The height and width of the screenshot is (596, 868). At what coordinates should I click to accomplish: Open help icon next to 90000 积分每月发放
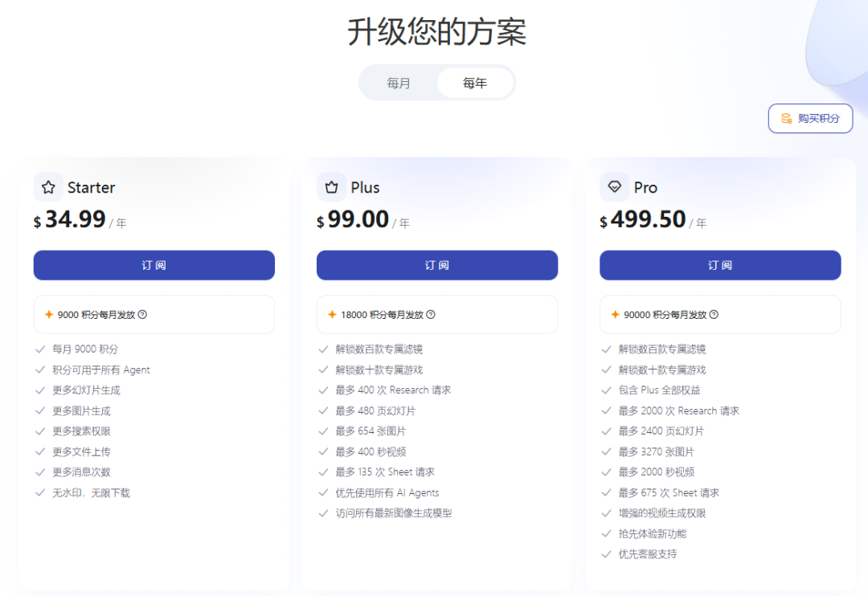(714, 314)
